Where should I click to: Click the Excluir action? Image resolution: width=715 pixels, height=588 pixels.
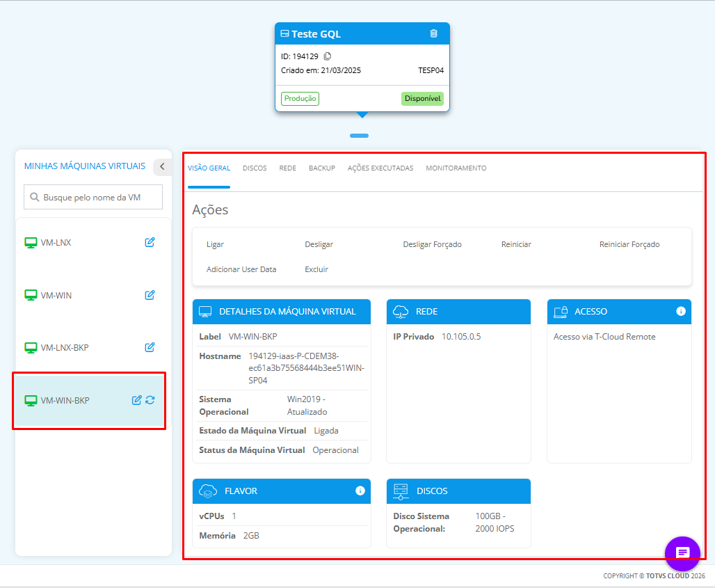pos(316,269)
